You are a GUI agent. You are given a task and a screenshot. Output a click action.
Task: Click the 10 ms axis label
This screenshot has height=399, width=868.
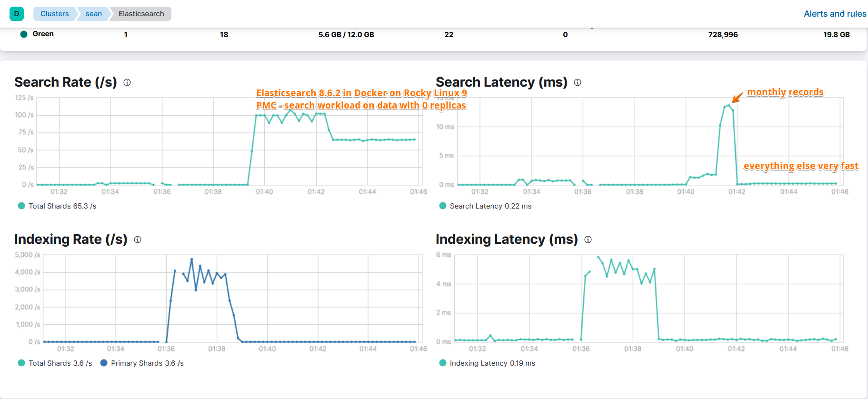pyautogui.click(x=445, y=127)
